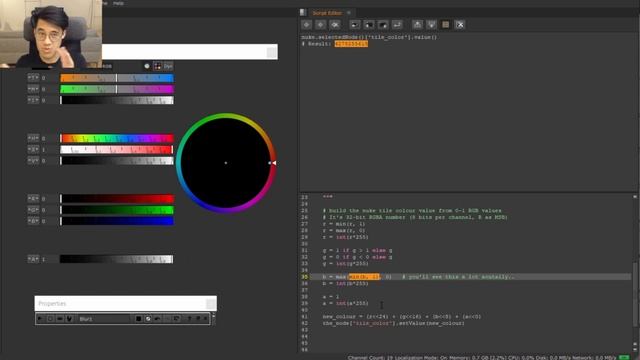
Task: Click the center of the color wheel
Action: [226, 163]
